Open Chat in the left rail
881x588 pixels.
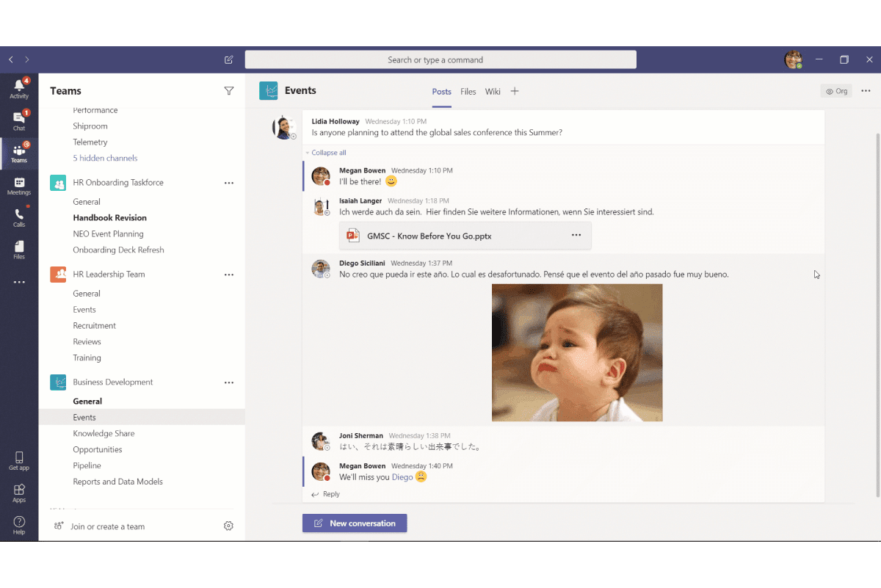(19, 121)
